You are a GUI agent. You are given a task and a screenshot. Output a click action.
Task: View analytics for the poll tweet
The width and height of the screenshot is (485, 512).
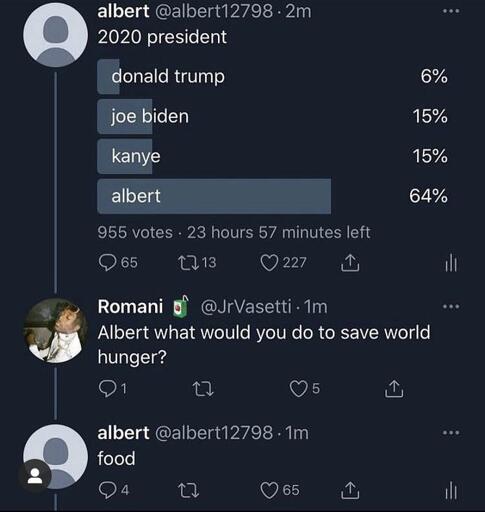tap(451, 263)
